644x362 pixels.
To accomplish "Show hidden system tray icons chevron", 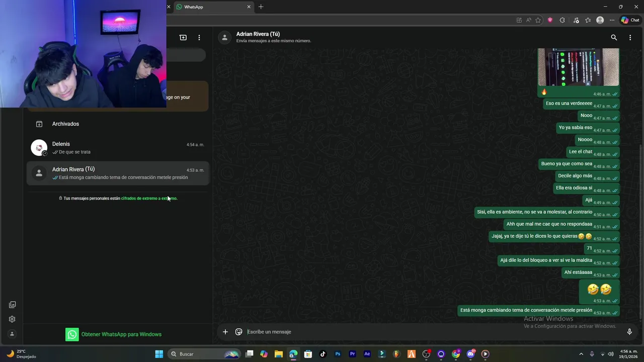I will coord(581,354).
